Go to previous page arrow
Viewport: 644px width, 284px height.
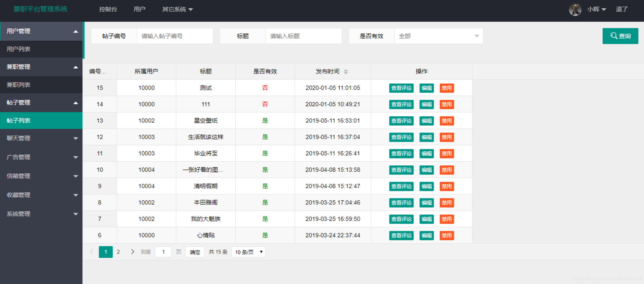pyautogui.click(x=92, y=252)
